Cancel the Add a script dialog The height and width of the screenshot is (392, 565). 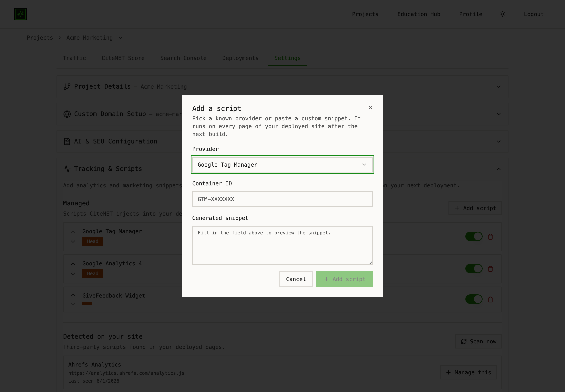coord(296,279)
